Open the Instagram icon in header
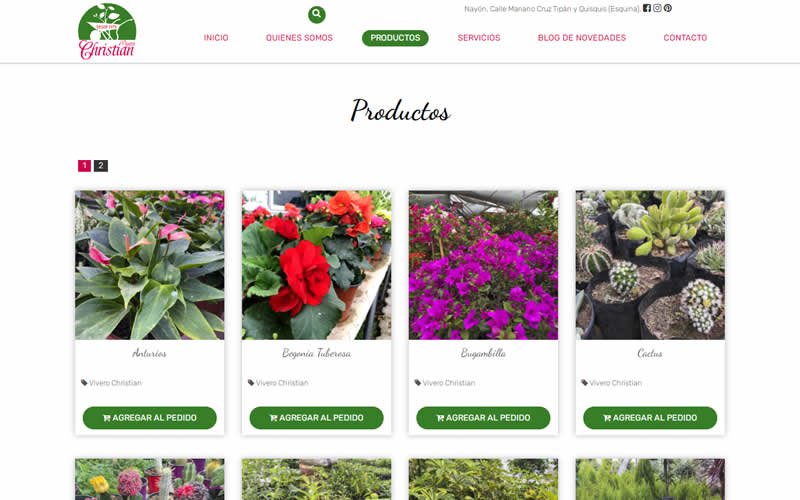Screen dimensions: 800x500 pos(657,8)
